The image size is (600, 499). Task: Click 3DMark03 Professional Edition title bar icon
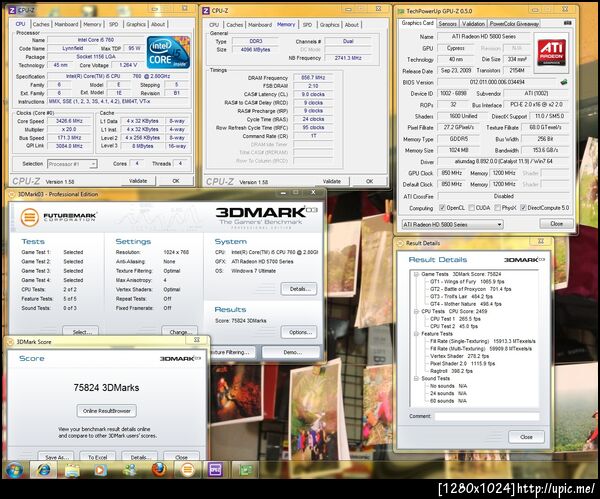click(x=12, y=194)
